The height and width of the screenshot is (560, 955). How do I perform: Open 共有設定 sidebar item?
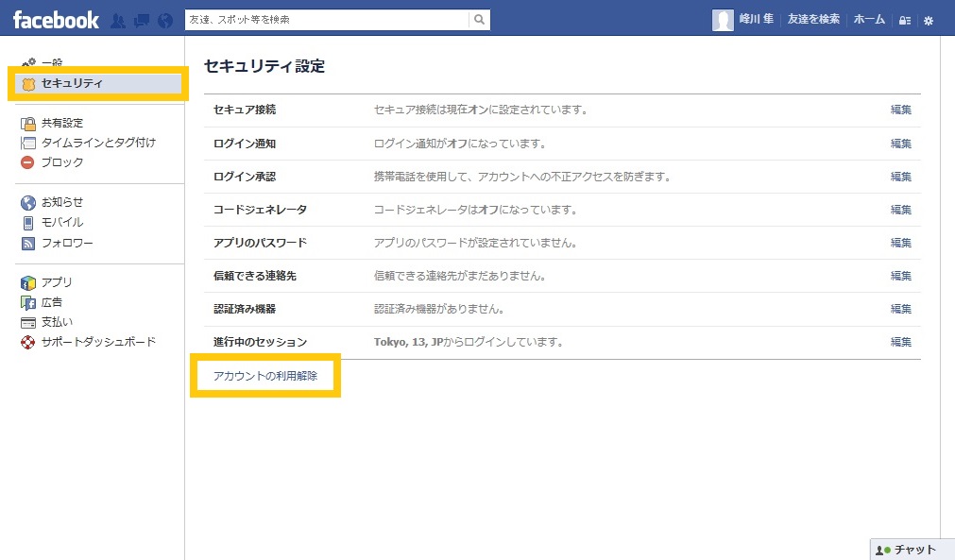pos(62,123)
